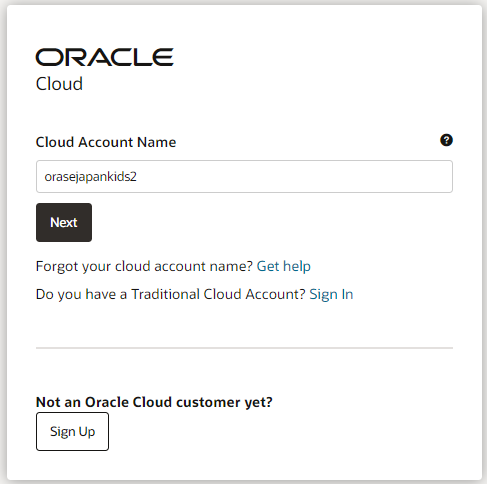Viewport: 487px width, 484px height.
Task: Get help recovering your cloud account name
Action: tap(283, 266)
